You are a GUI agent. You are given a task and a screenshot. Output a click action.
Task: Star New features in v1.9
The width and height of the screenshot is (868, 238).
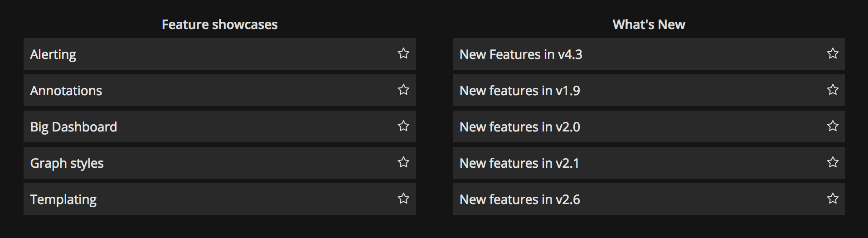833,90
